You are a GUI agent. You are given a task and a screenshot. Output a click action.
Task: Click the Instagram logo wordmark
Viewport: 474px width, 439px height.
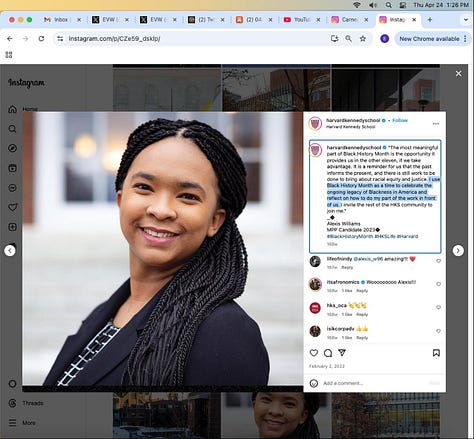tap(26, 83)
